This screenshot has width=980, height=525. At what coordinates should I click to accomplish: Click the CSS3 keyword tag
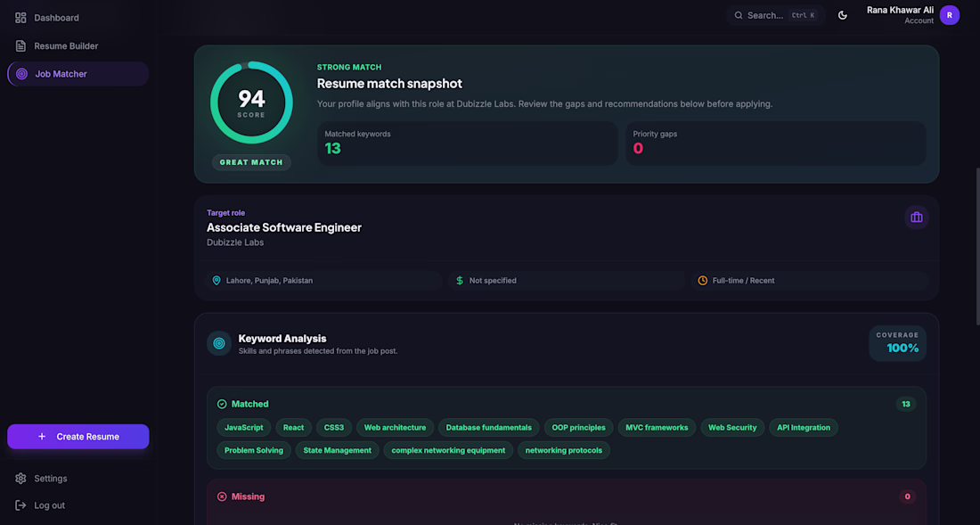pyautogui.click(x=334, y=428)
